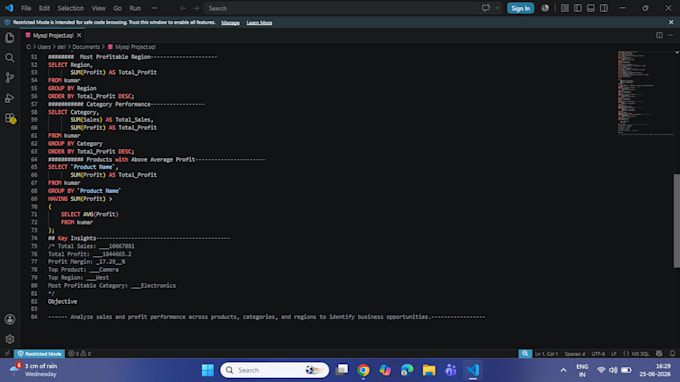Click the remote window status icon
The image size is (680, 382).
click(7, 354)
